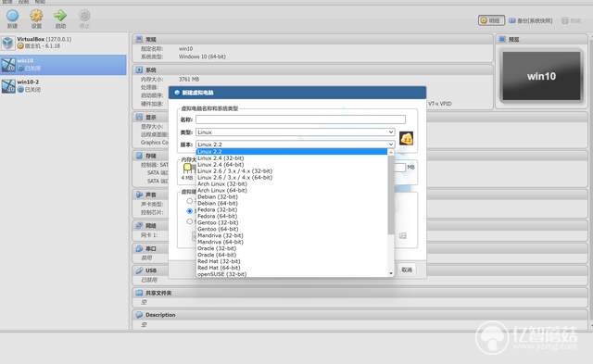This screenshot has width=593, height=364.
Task: Click the 新建虚拟电脑 dialog title icon
Action: [177, 93]
